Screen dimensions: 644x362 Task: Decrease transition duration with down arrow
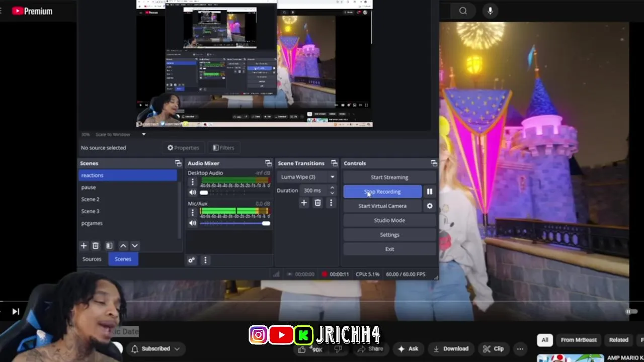(x=332, y=193)
